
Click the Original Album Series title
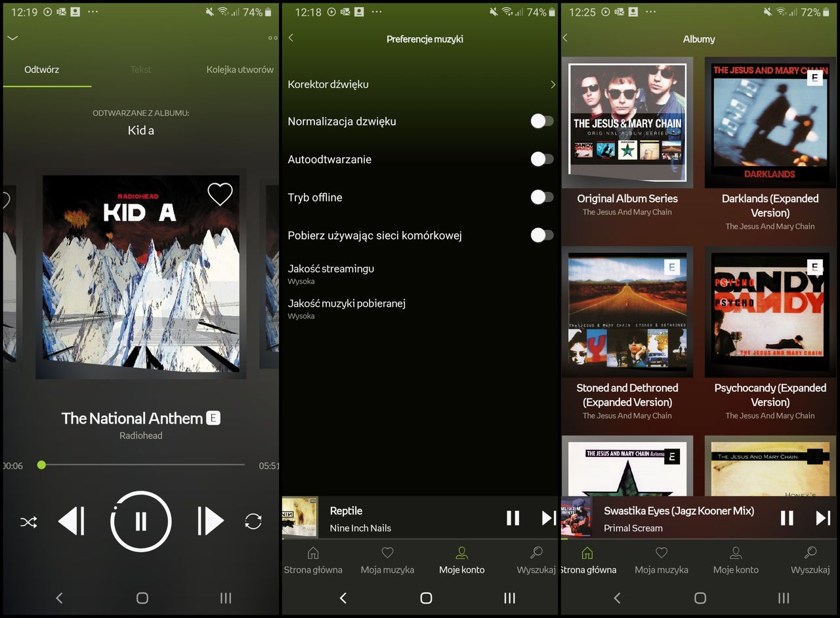coord(627,198)
